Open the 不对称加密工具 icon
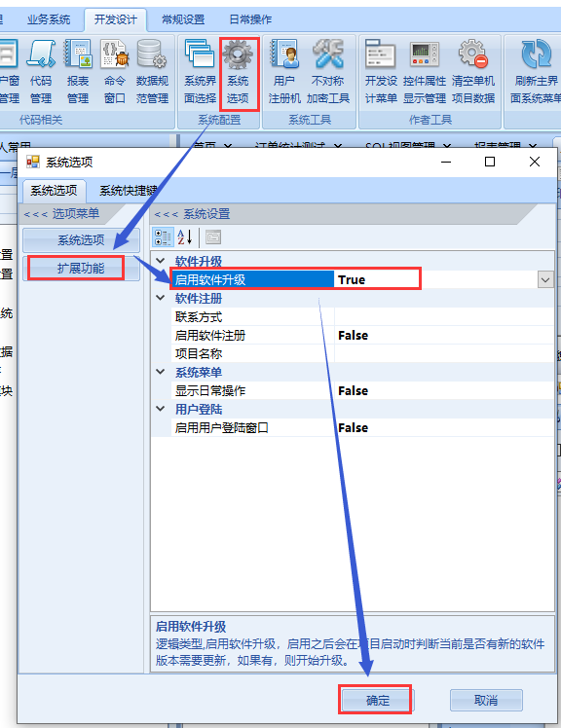 click(327, 73)
